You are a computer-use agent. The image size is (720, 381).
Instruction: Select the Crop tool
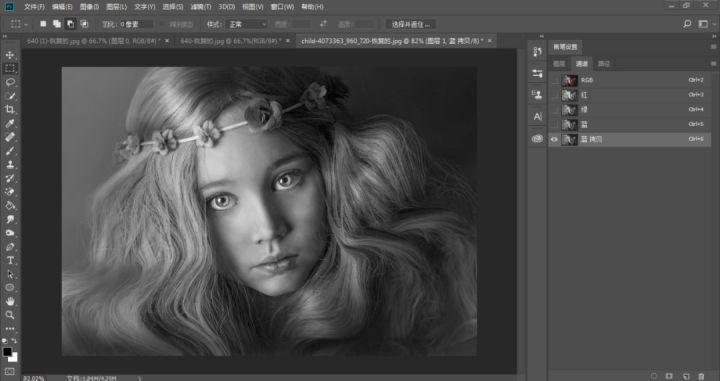click(10, 109)
